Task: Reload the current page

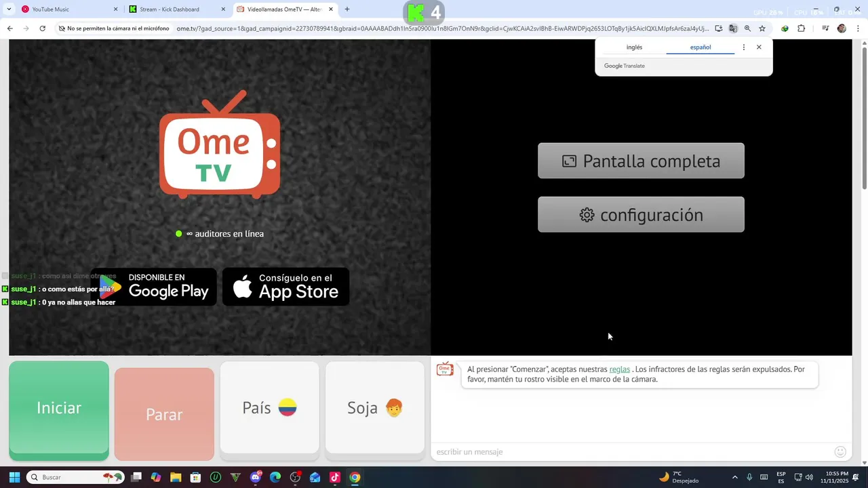Action: click(x=42, y=28)
